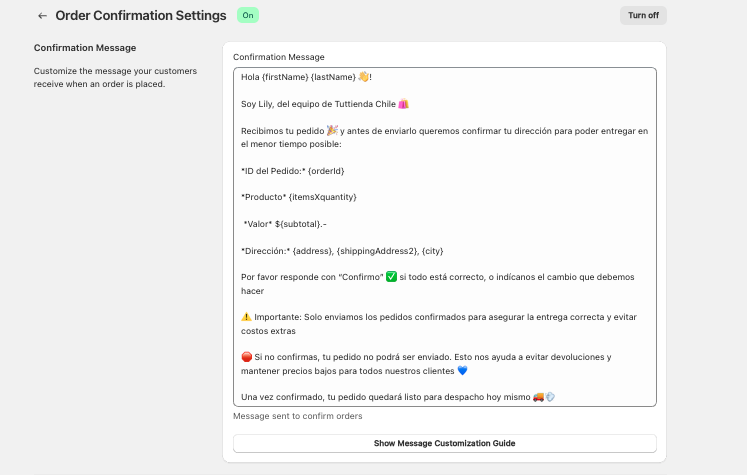Click the blue heart emoji after 'clientes'
747x475 pixels.
pos(462,370)
